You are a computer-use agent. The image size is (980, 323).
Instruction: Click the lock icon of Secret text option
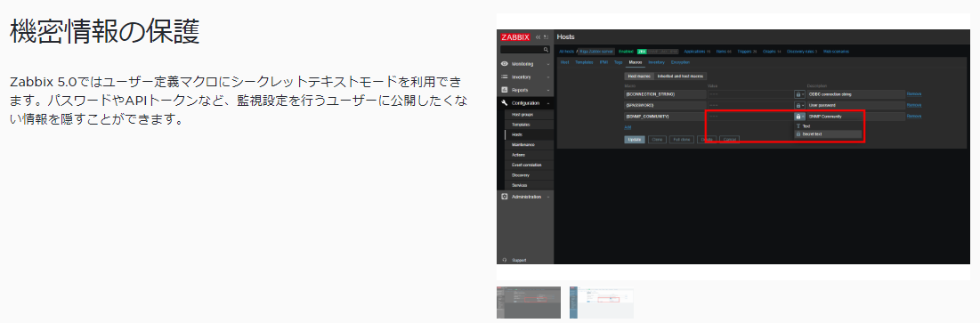tap(798, 134)
